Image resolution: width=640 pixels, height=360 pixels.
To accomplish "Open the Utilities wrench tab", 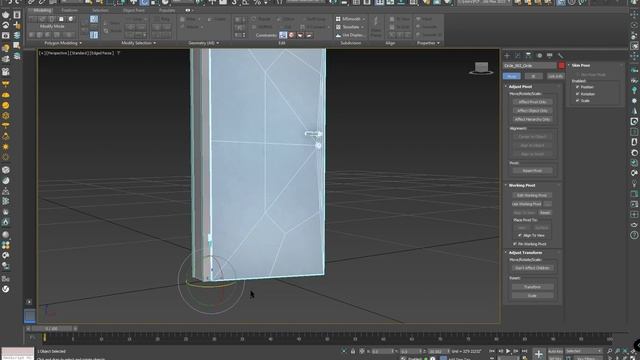I will point(560,55).
